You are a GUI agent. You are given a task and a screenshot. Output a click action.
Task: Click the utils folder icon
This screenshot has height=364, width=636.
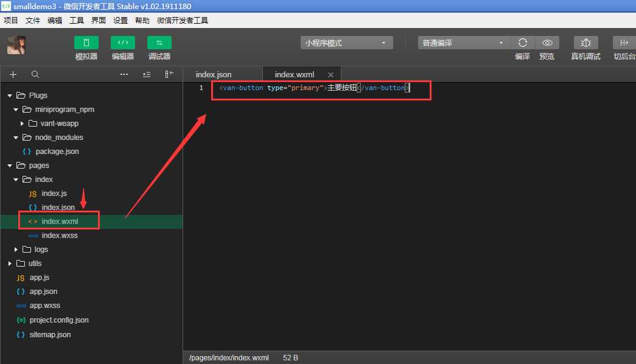pos(21,264)
